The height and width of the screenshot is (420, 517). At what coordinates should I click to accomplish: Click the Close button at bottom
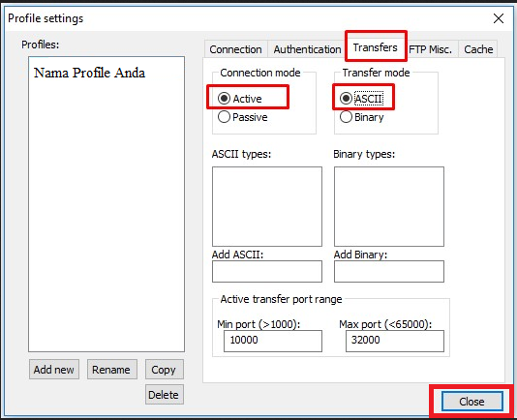[471, 402]
